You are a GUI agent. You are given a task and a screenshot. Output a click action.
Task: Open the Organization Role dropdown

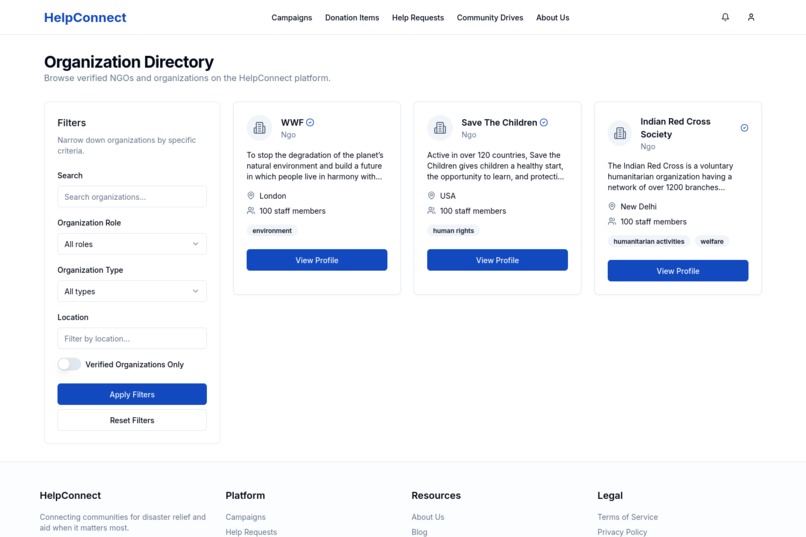click(x=132, y=244)
